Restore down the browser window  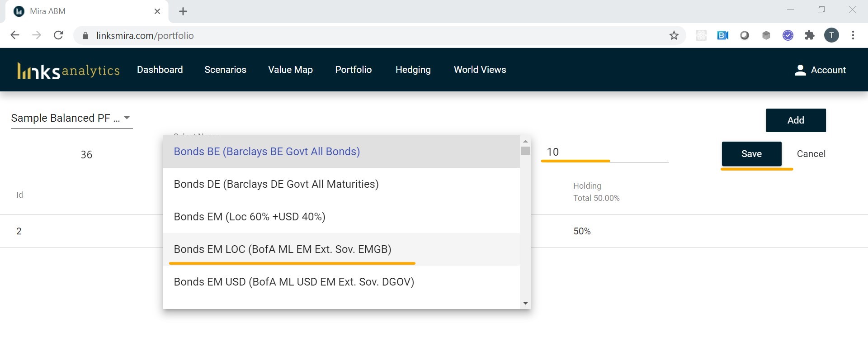pyautogui.click(x=821, y=10)
